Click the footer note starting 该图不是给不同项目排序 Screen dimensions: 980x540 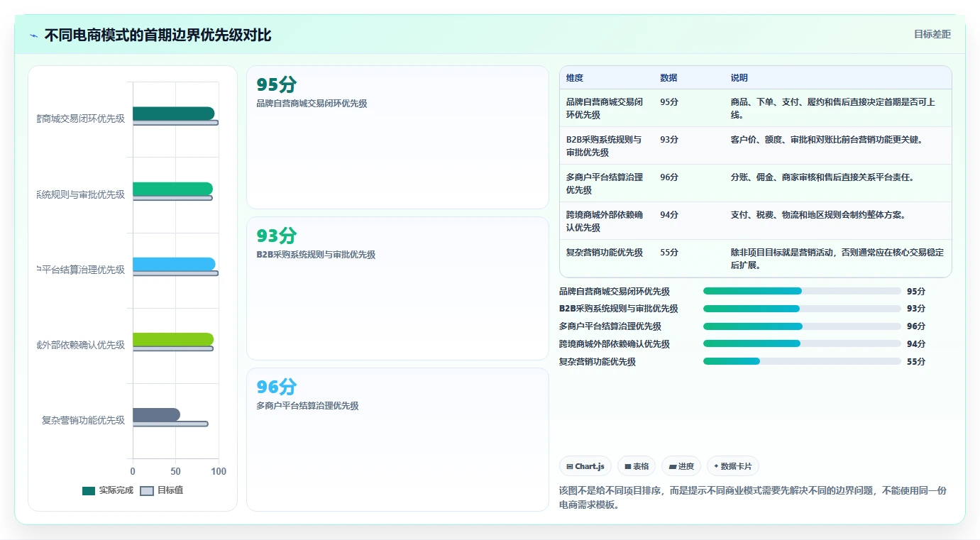[x=753, y=498]
